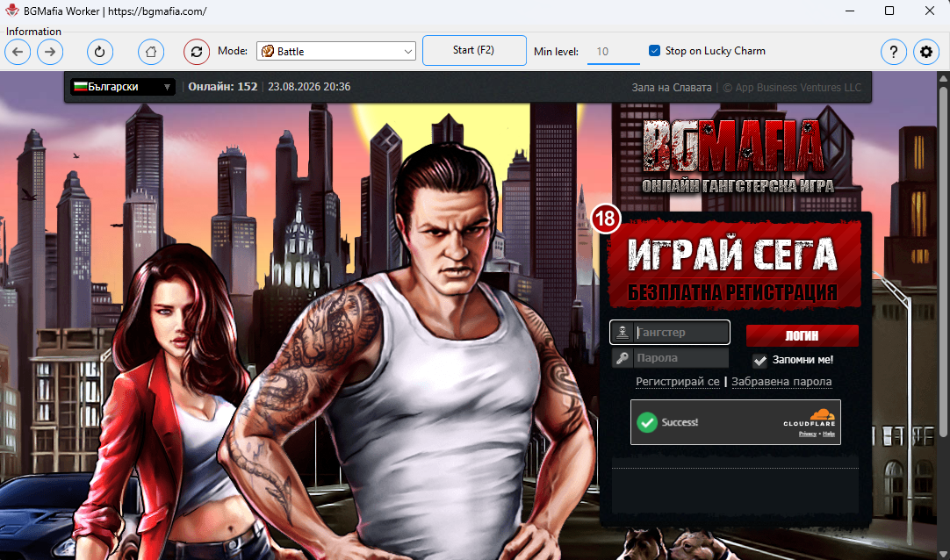This screenshot has height=560, width=950.
Task: Open the Български language dropdown
Action: pos(122,87)
